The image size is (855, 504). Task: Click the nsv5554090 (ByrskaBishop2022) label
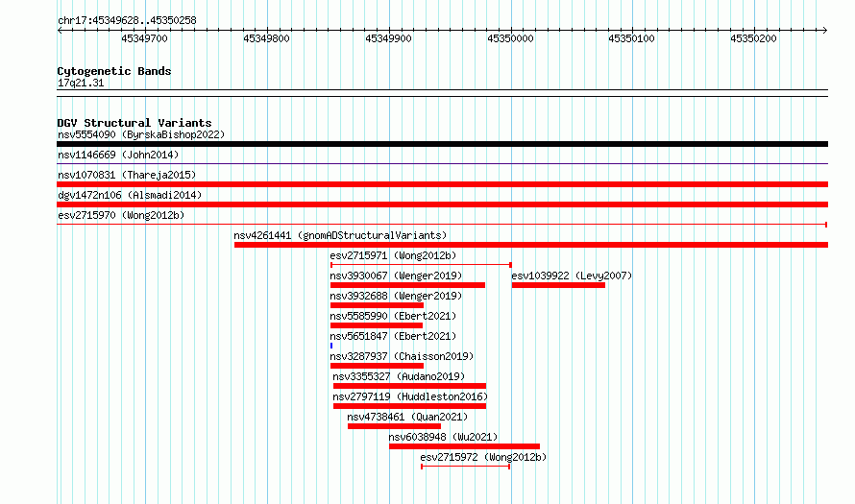tap(141, 134)
